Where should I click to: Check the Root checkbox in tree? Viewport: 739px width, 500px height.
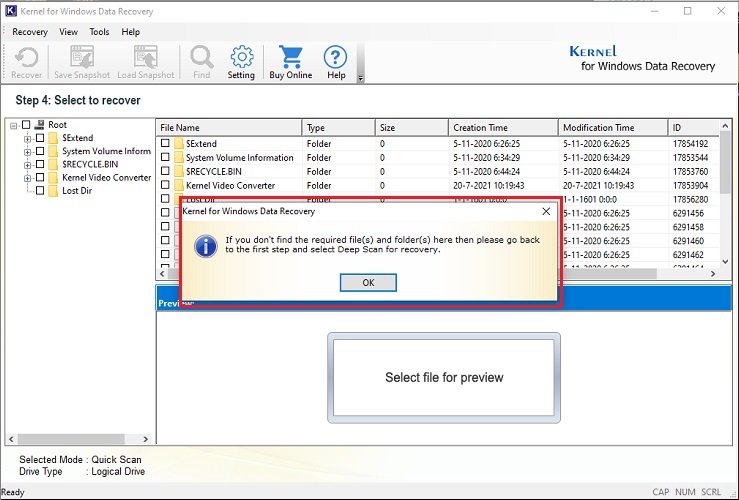26,124
